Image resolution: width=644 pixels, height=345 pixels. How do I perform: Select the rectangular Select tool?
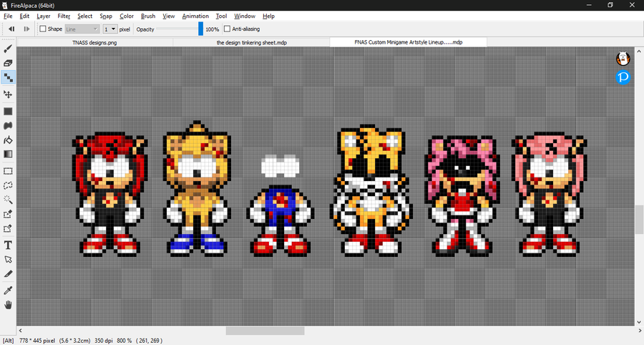click(x=8, y=171)
